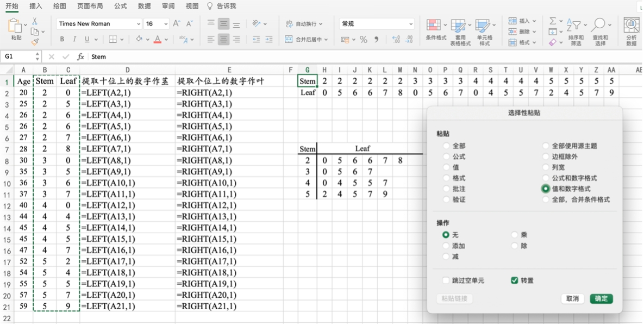
Task: Toggle bold formatting in ribbon
Action: pyautogui.click(x=62, y=39)
